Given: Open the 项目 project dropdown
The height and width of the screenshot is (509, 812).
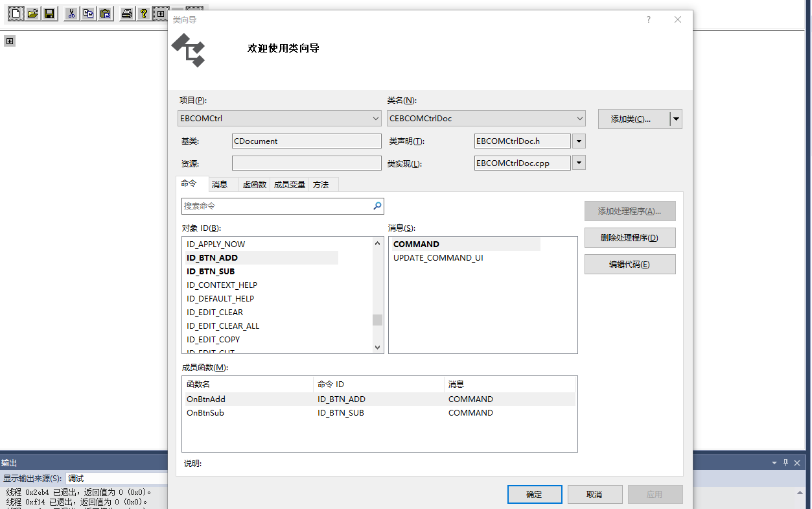Looking at the screenshot, I should pos(376,119).
